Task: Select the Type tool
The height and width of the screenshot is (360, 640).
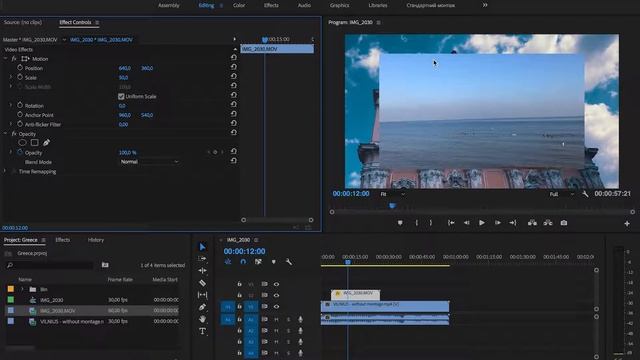Action: tap(202, 331)
